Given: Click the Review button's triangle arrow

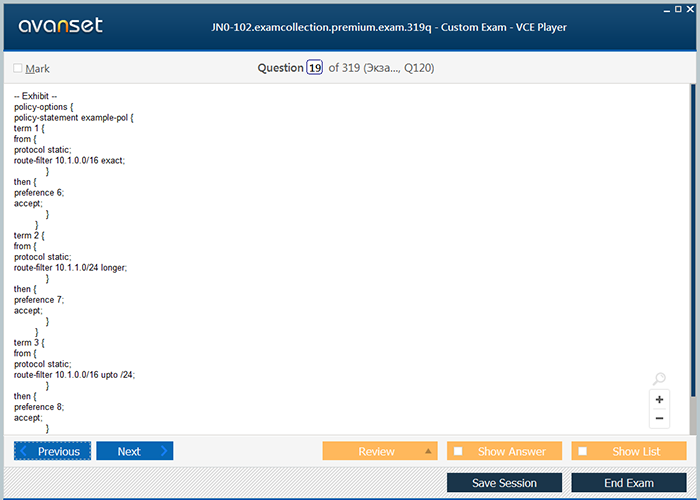Looking at the screenshot, I should (428, 451).
